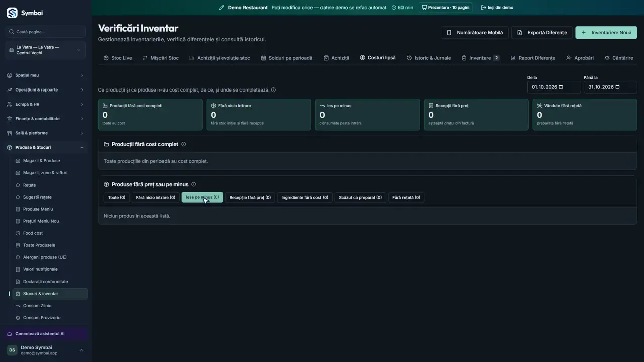This screenshot has width=644, height=362.
Task: Go to the Raport Diferențe tab
Action: coord(533,58)
